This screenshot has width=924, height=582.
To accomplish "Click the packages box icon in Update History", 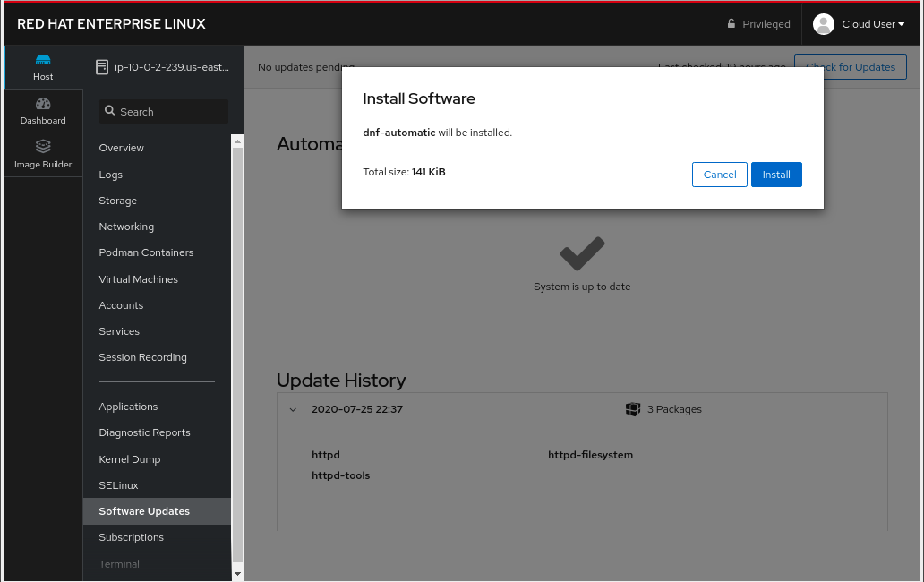I will [633, 409].
